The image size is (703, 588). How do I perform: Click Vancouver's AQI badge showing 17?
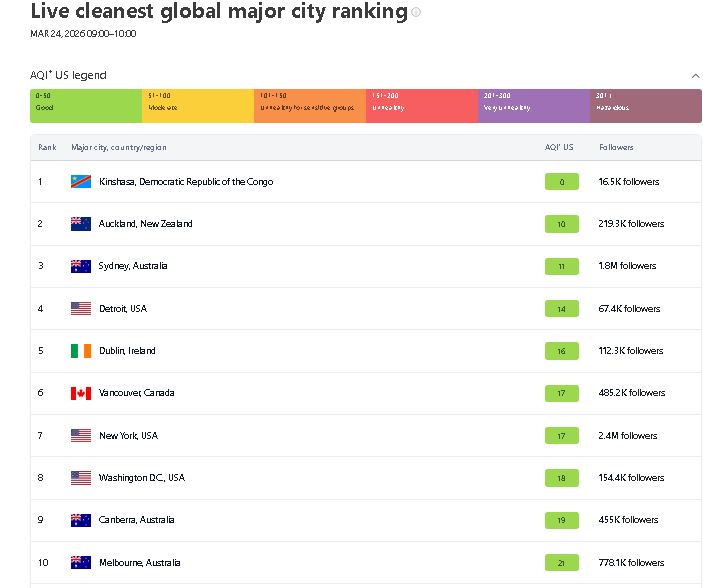[x=561, y=394]
